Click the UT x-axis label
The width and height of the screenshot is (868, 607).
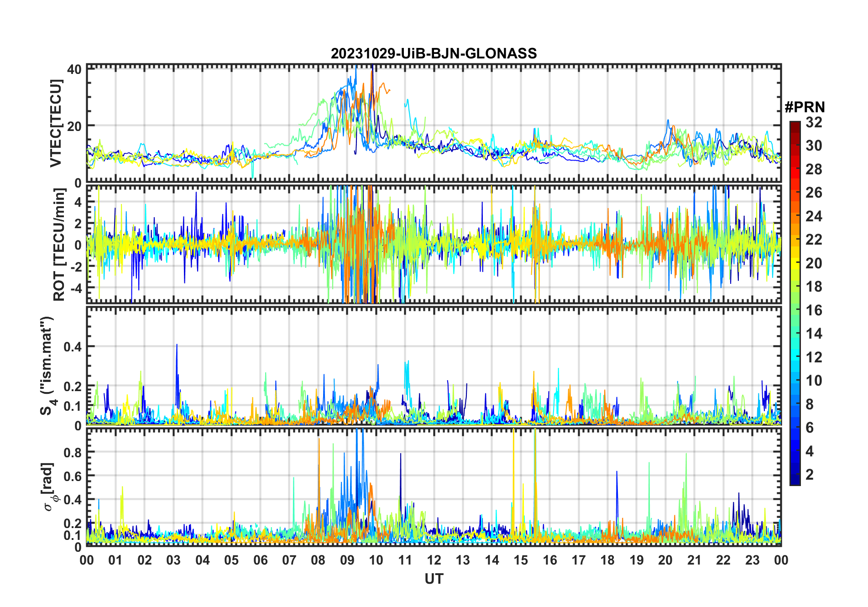(434, 579)
